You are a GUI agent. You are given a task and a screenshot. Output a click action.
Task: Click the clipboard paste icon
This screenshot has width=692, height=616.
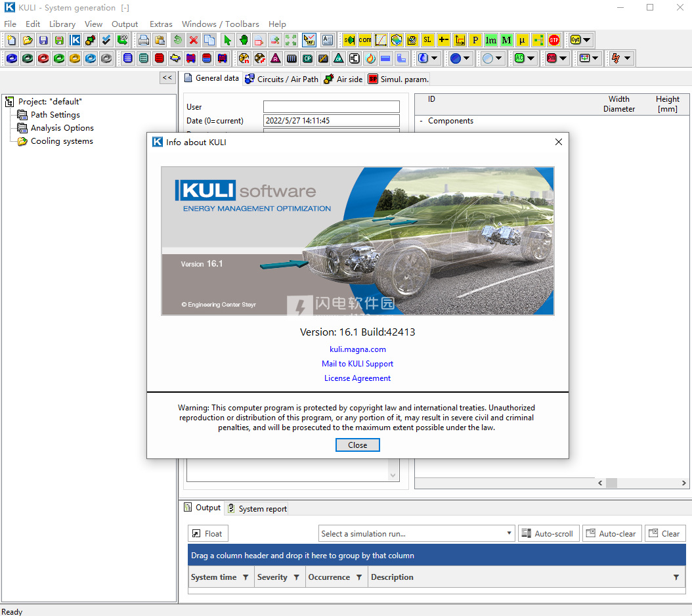[160, 40]
